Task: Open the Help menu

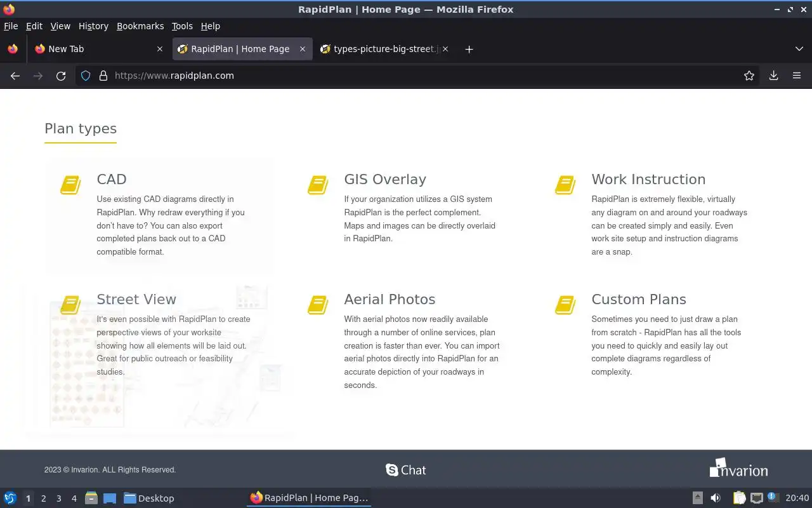Action: tap(211, 26)
